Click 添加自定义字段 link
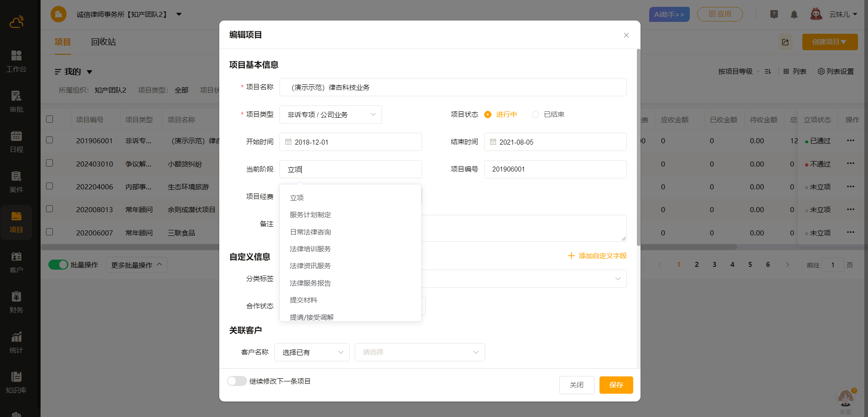This screenshot has width=868, height=417. (597, 256)
